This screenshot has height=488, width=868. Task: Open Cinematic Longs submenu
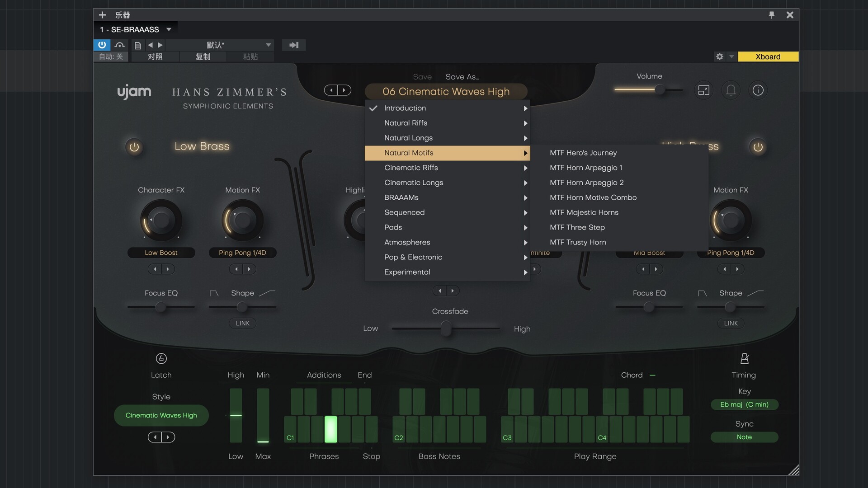click(447, 183)
